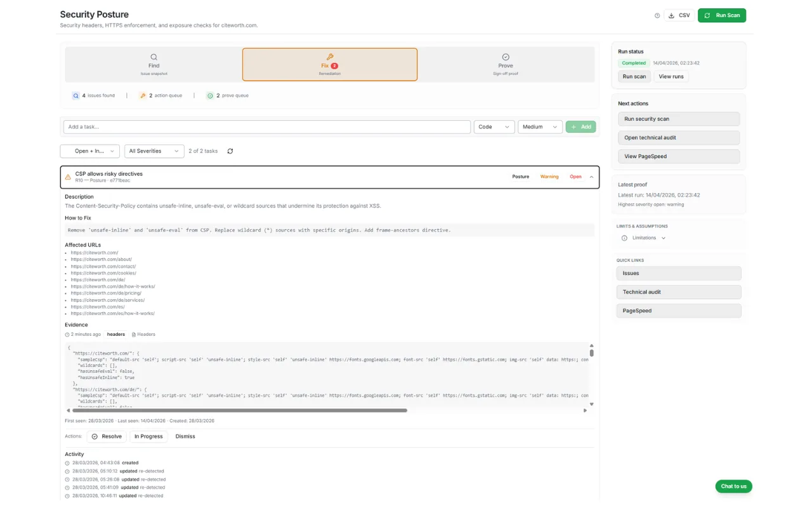The height and width of the screenshot is (508, 812).
Task: Open the 'Open + In...' status filter
Action: pos(90,151)
